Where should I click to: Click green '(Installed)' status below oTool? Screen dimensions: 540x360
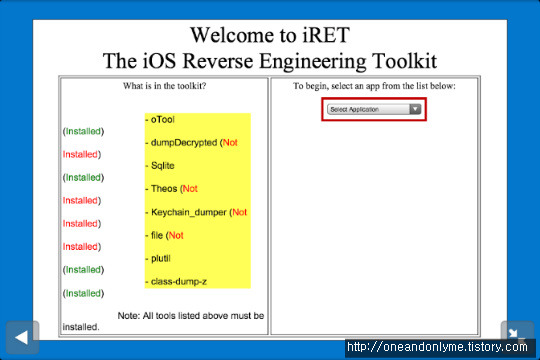[83, 131]
